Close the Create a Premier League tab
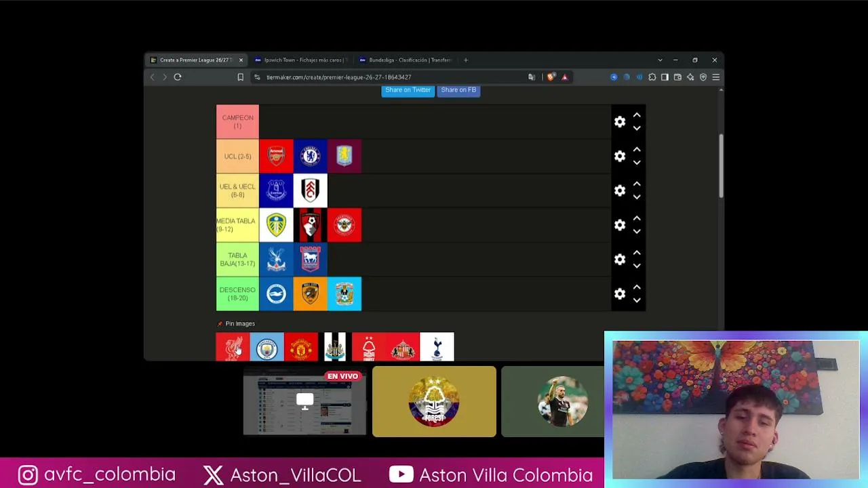Viewport: 868px width, 488px height. coord(241,60)
